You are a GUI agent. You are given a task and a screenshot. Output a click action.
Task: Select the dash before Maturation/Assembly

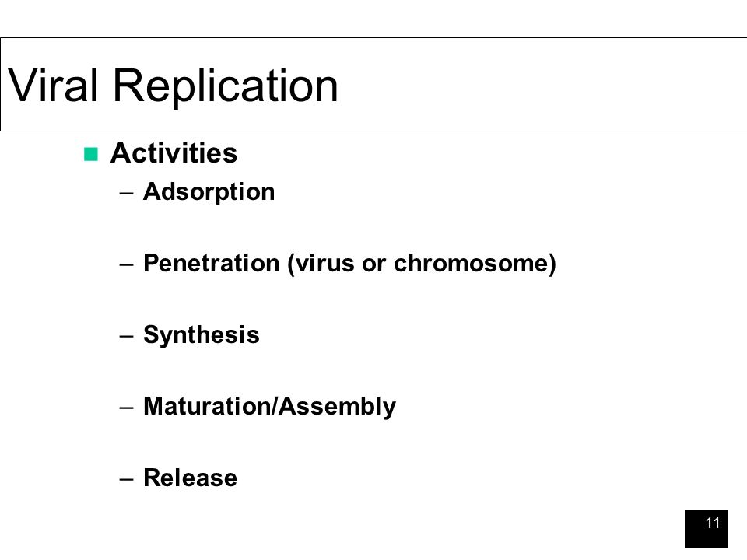[126, 408]
